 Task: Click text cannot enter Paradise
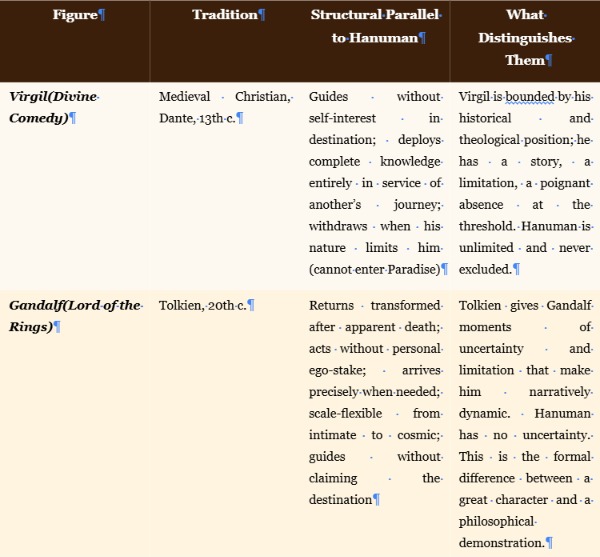point(375,270)
